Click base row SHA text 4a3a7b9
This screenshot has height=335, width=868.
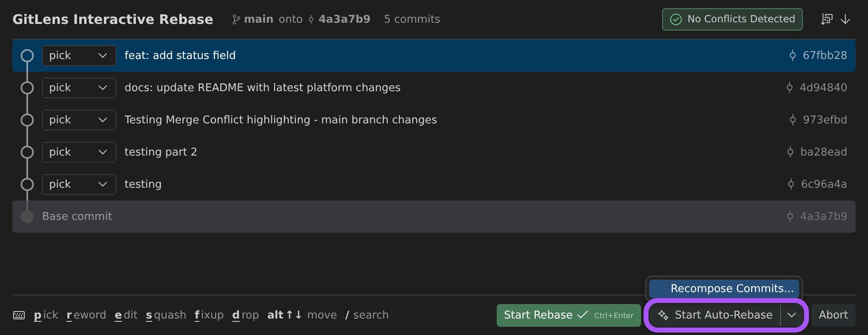click(823, 216)
